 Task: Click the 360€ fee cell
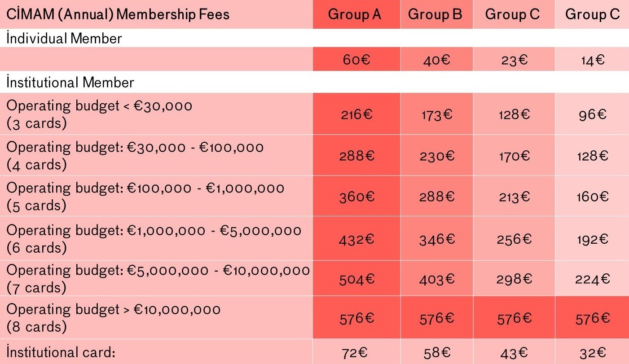tap(356, 197)
